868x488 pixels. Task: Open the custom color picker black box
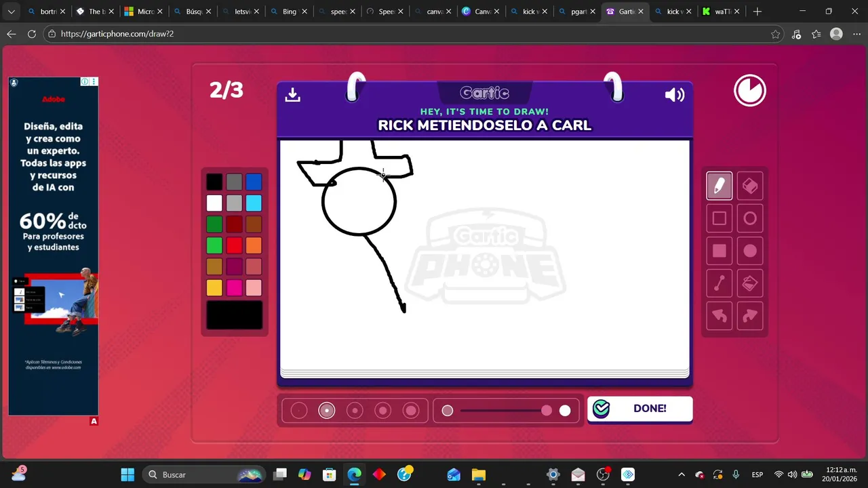pos(234,315)
